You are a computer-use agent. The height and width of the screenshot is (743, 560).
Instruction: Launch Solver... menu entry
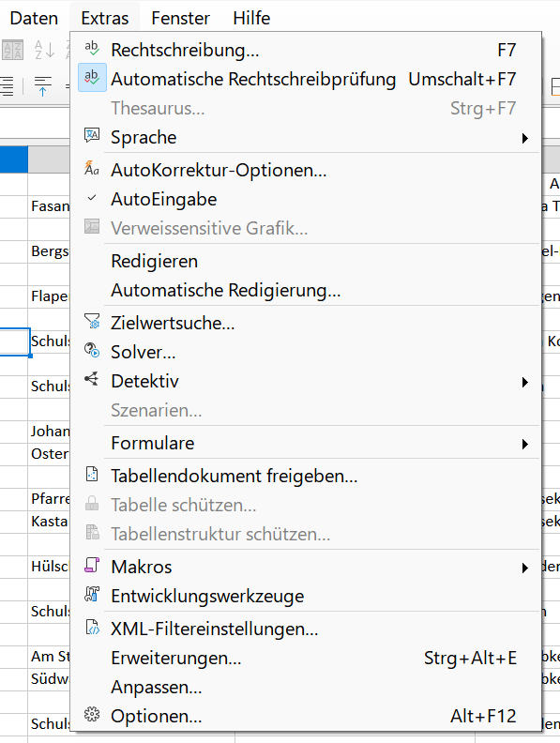[x=306, y=352]
